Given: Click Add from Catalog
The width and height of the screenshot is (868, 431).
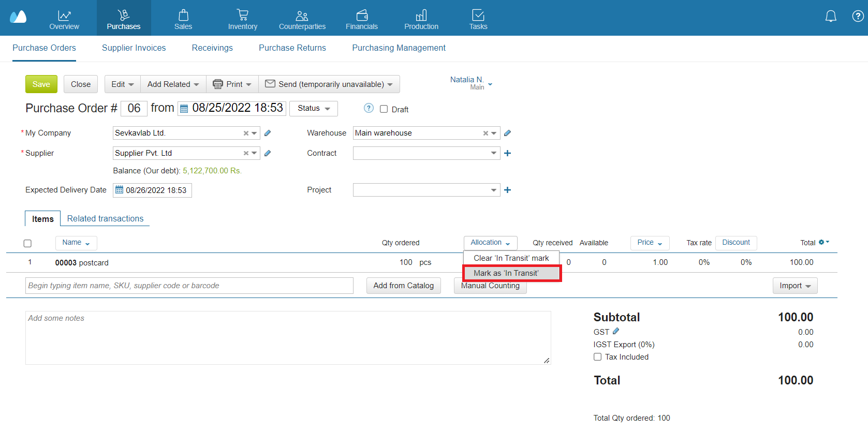Looking at the screenshot, I should (404, 286).
